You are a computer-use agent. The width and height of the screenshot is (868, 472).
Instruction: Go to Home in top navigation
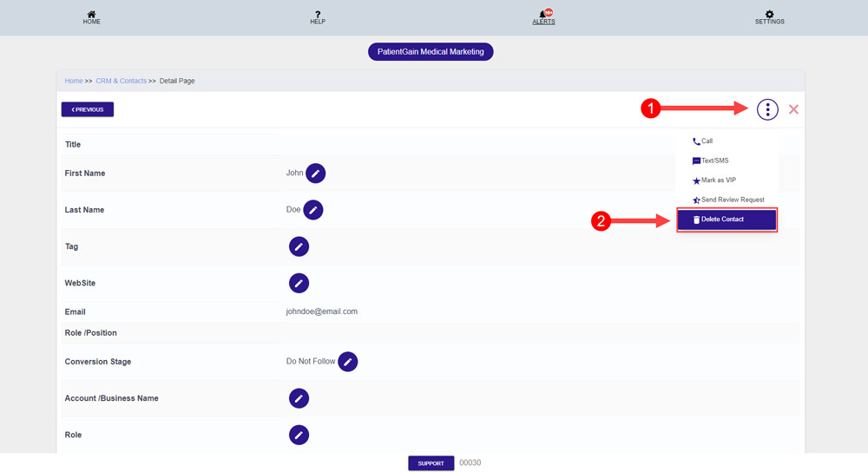[x=91, y=17]
